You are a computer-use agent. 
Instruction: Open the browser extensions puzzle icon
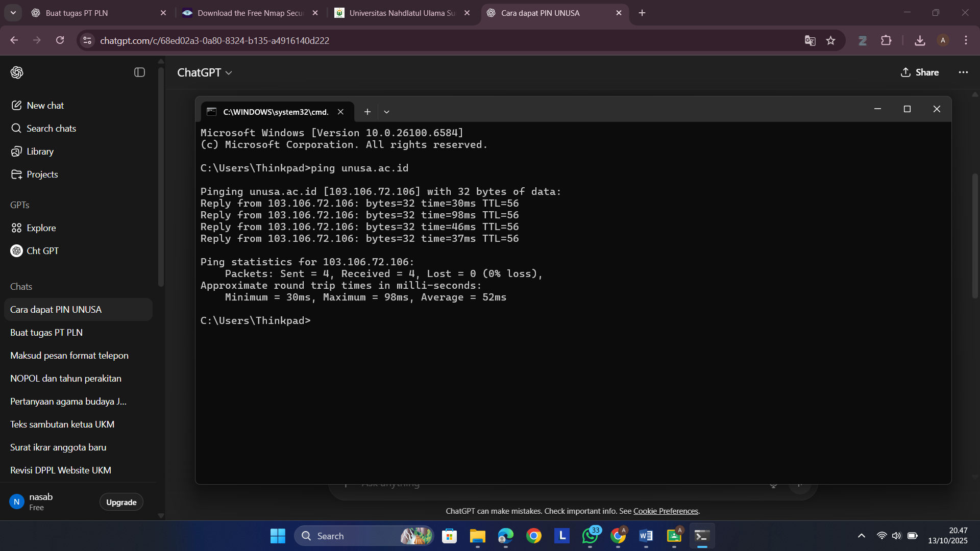(887, 41)
